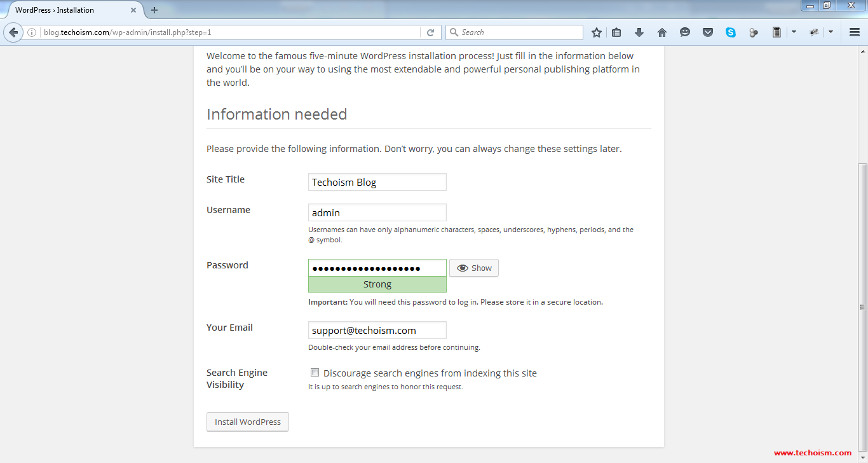Click the Information needed heading
868x463 pixels.
coord(277,114)
